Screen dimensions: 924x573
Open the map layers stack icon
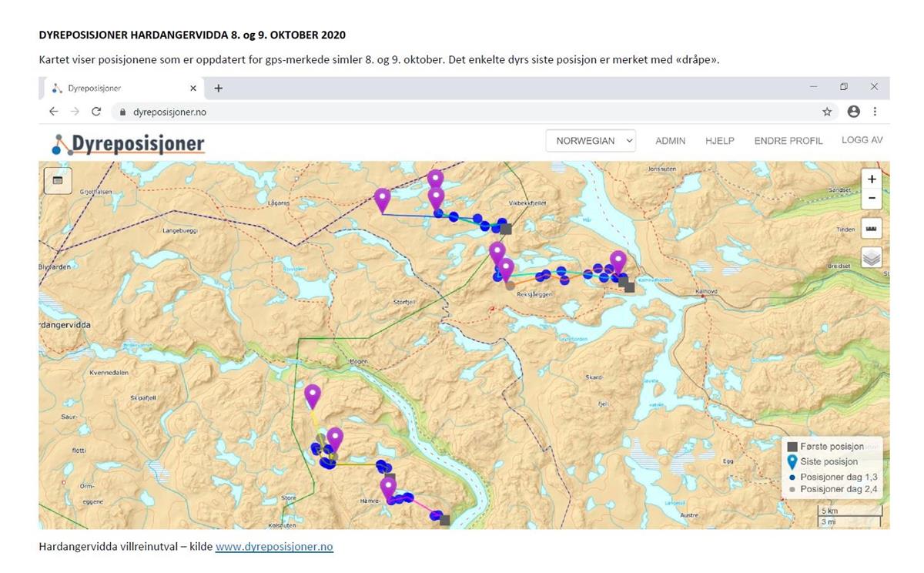[872, 257]
